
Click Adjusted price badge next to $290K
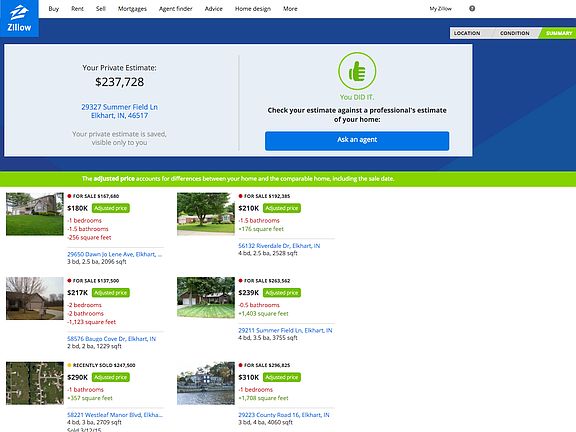(111, 377)
